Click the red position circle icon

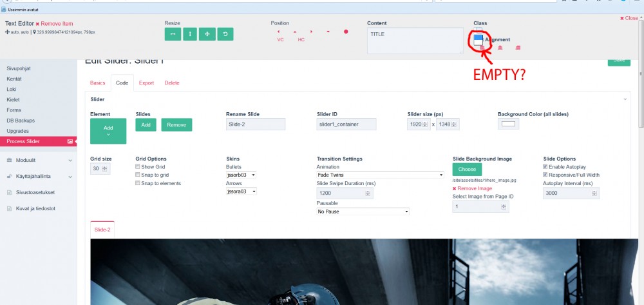click(346, 32)
